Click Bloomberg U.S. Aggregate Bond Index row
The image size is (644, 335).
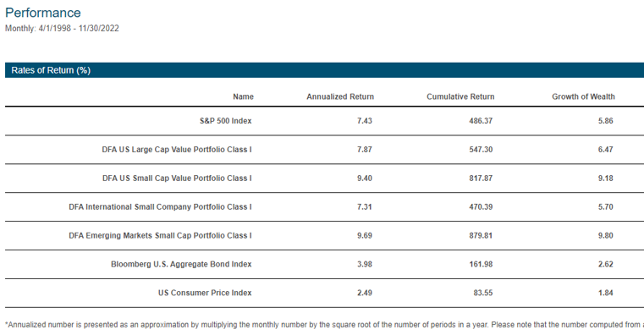coord(324,265)
